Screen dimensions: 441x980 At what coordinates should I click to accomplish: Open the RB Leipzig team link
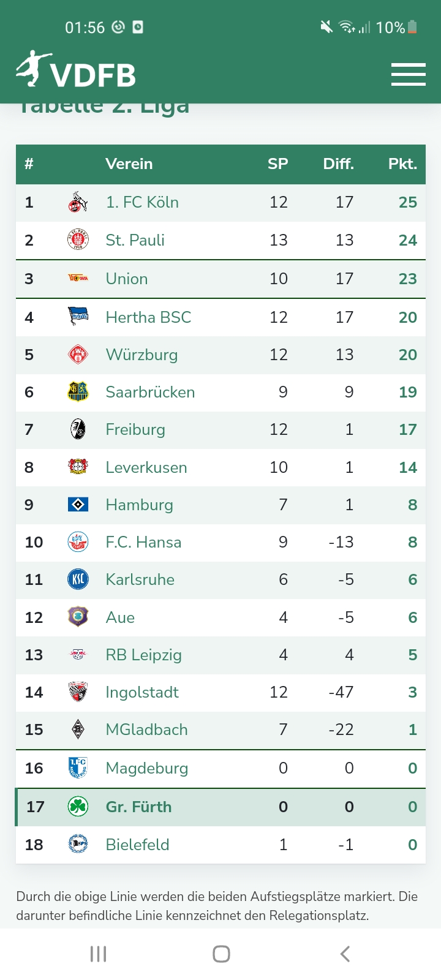(143, 655)
